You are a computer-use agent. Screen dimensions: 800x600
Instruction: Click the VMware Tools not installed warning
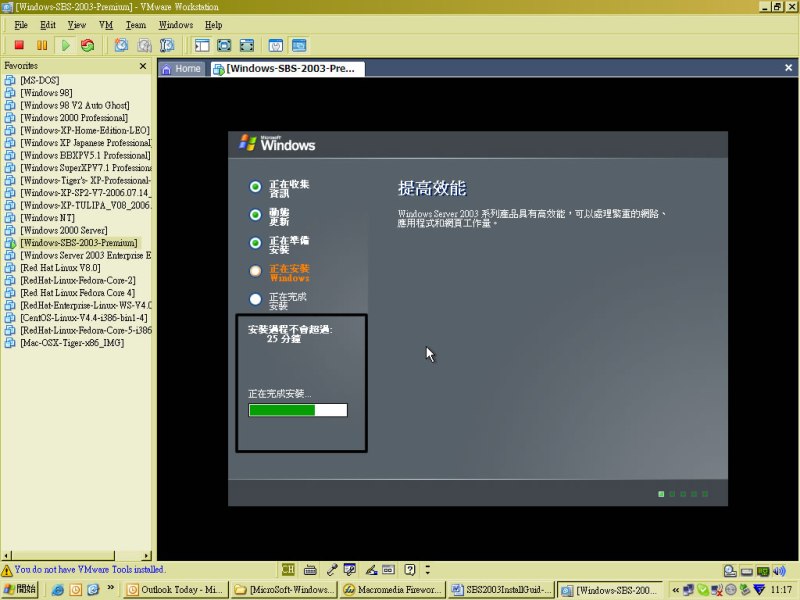(x=83, y=569)
